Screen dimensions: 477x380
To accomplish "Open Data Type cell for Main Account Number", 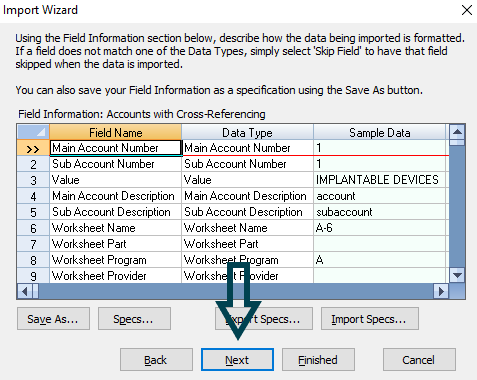I will point(247,148).
